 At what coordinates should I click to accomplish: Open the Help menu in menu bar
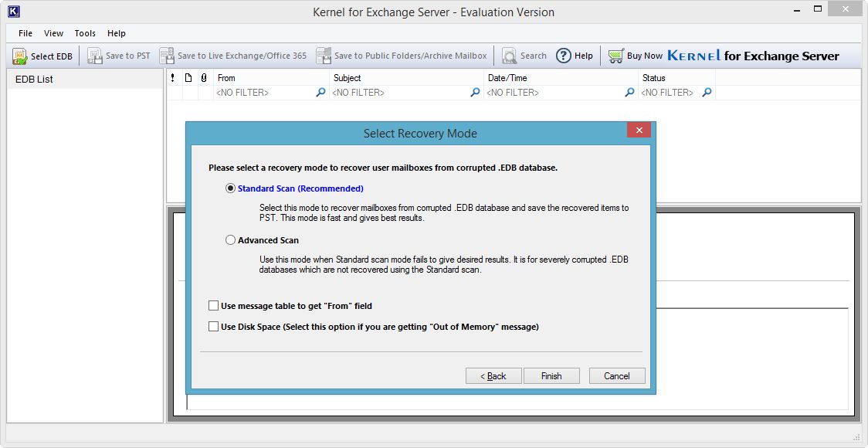click(x=117, y=33)
